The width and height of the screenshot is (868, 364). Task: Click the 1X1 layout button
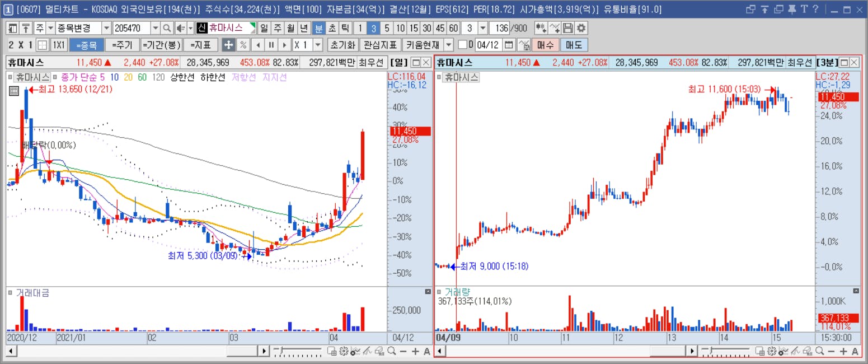[x=59, y=45]
